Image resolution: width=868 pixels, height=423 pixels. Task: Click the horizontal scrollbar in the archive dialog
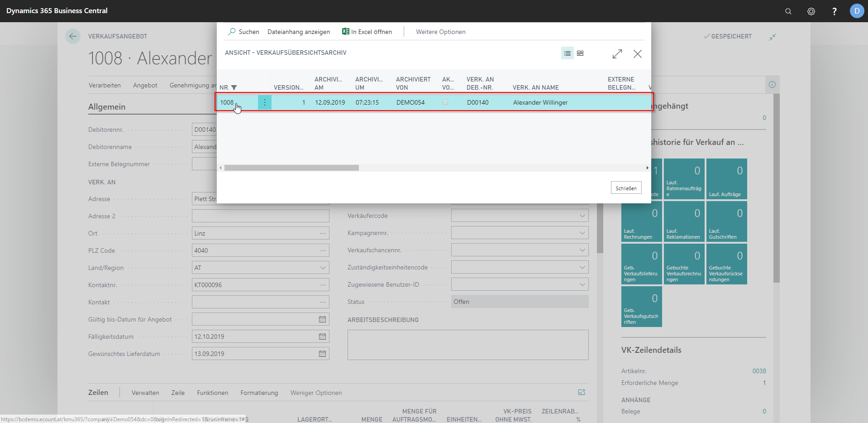tap(291, 168)
